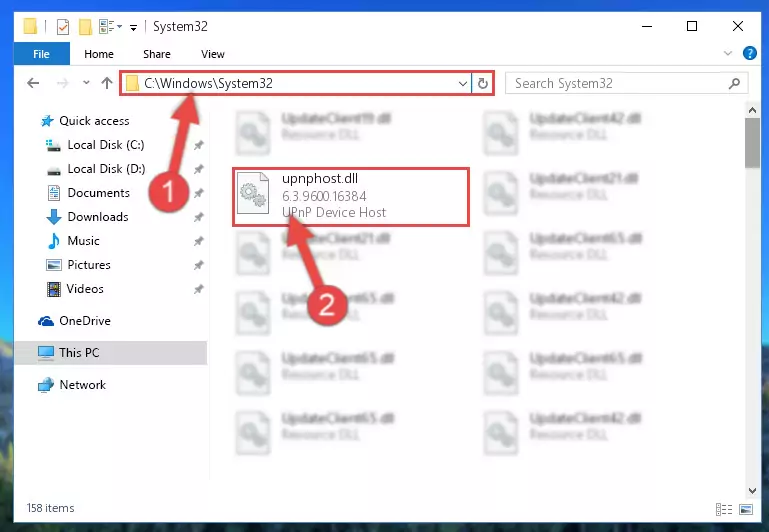The image size is (769, 532).
Task: Switch to large thumbnails view icon
Action: (746, 509)
